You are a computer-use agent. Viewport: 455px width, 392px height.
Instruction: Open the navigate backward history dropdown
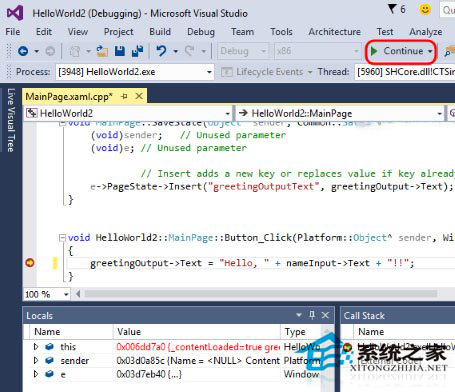pos(36,51)
